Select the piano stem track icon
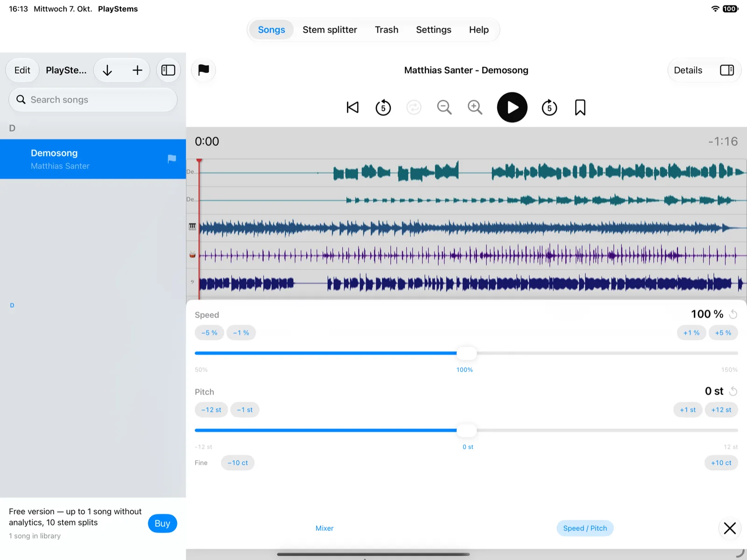This screenshot has width=747, height=560. click(x=192, y=227)
